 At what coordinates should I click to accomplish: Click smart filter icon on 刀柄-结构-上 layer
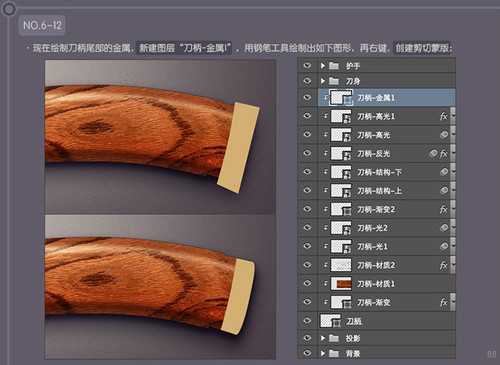click(x=444, y=190)
